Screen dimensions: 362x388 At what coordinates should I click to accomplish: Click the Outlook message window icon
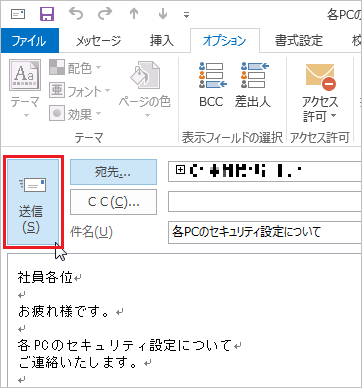coord(18,14)
